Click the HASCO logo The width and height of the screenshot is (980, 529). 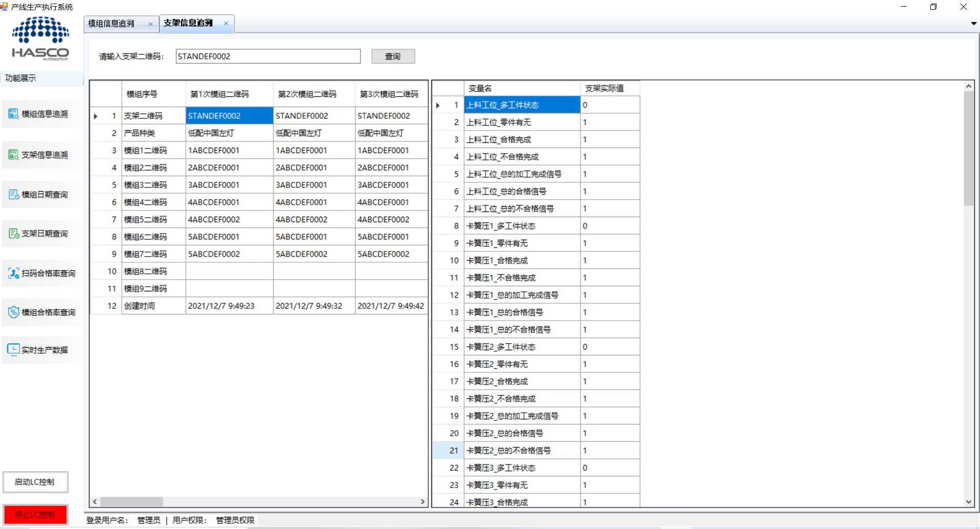(40, 38)
